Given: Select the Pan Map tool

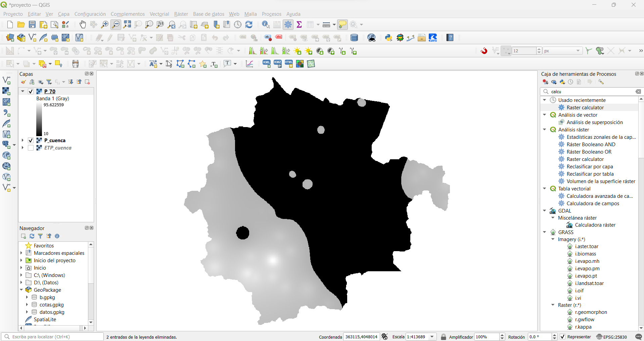Looking at the screenshot, I should coord(82,24).
